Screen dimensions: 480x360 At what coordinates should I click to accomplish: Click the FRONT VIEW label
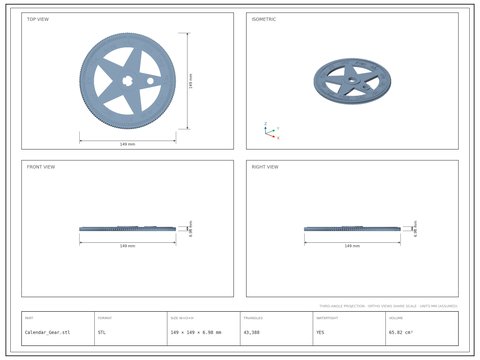pos(41,167)
